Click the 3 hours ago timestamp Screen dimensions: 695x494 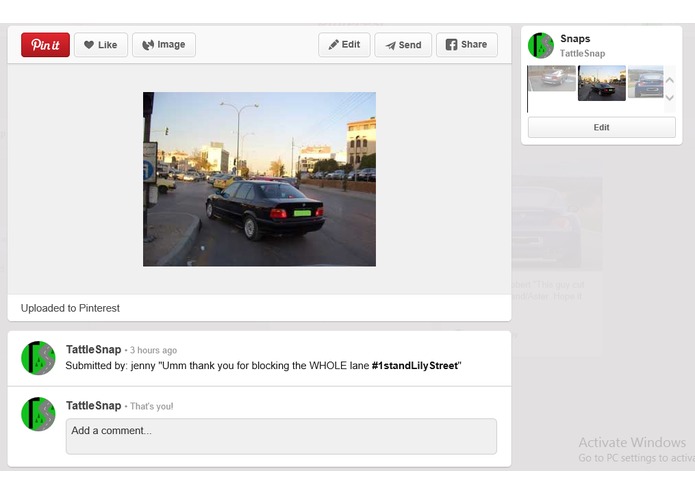pos(153,350)
